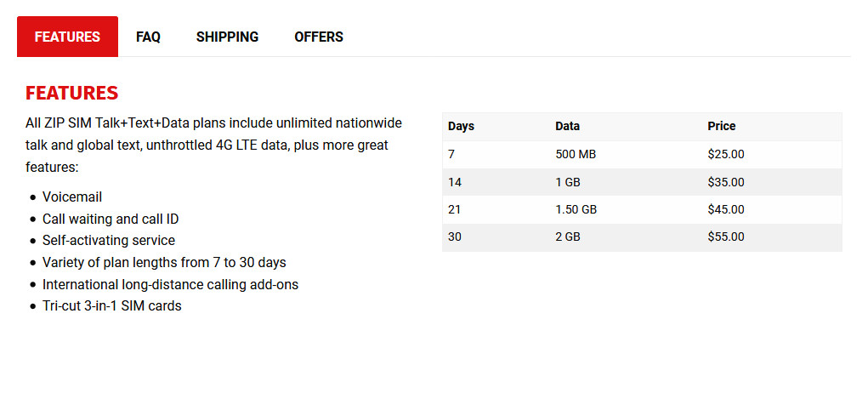Click the Voicemail bullet item
The height and width of the screenshot is (399, 868).
click(72, 197)
